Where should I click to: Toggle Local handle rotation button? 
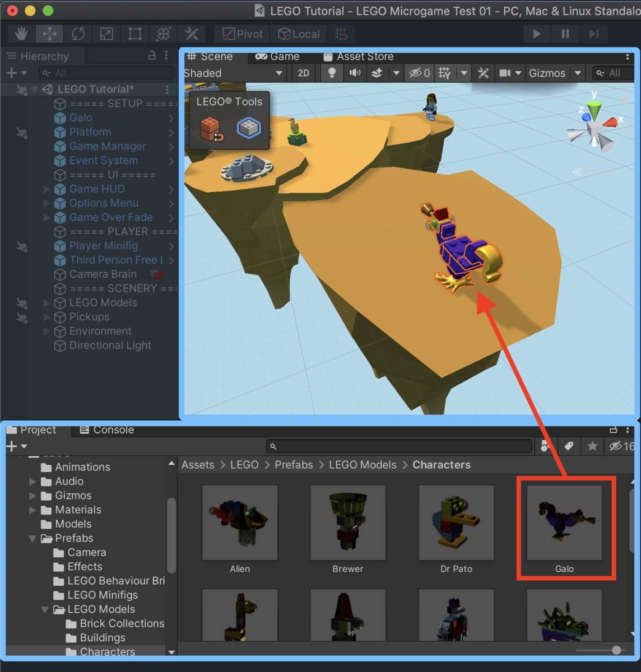tap(299, 34)
